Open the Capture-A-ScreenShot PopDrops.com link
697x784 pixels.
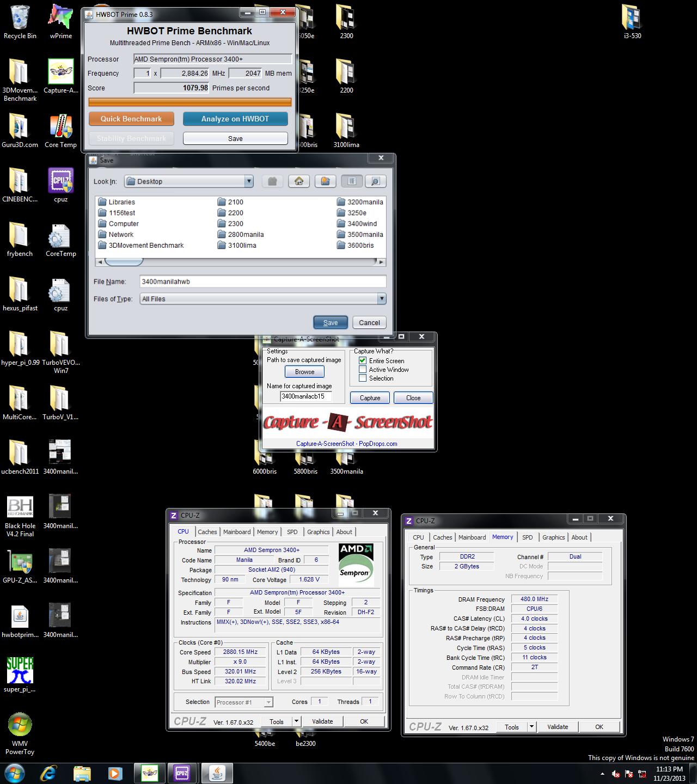tap(346, 444)
